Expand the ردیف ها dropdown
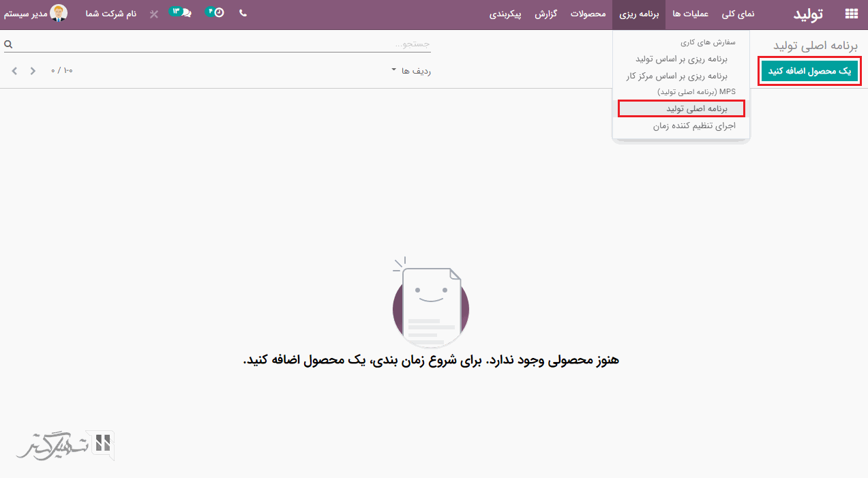 pos(411,71)
